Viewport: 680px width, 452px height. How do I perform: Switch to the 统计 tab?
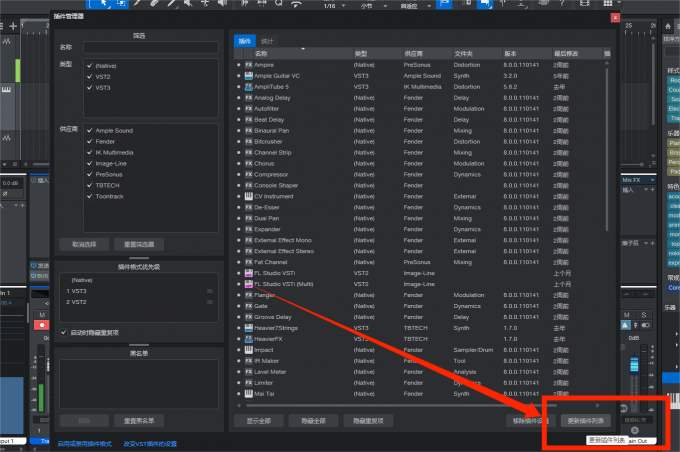click(x=267, y=41)
